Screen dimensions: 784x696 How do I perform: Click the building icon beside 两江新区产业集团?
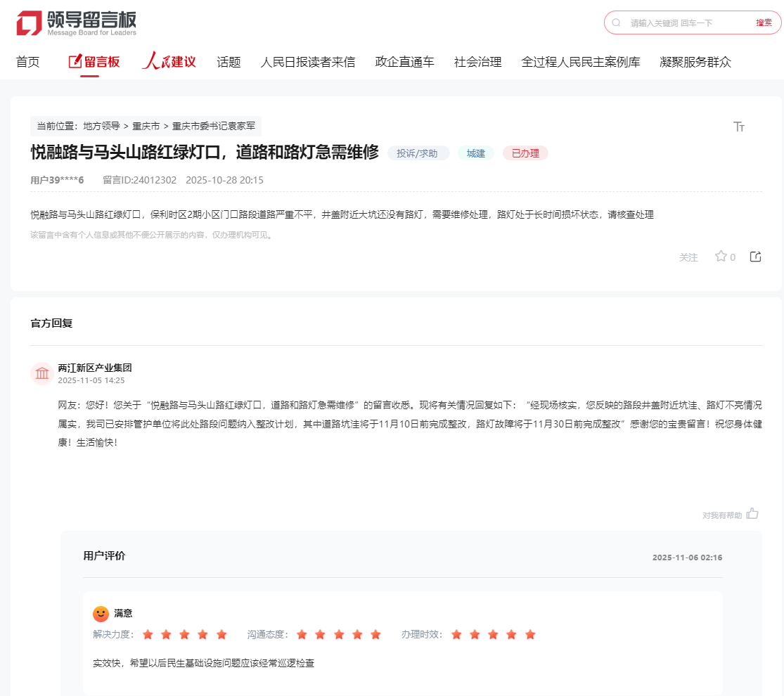coord(42,373)
